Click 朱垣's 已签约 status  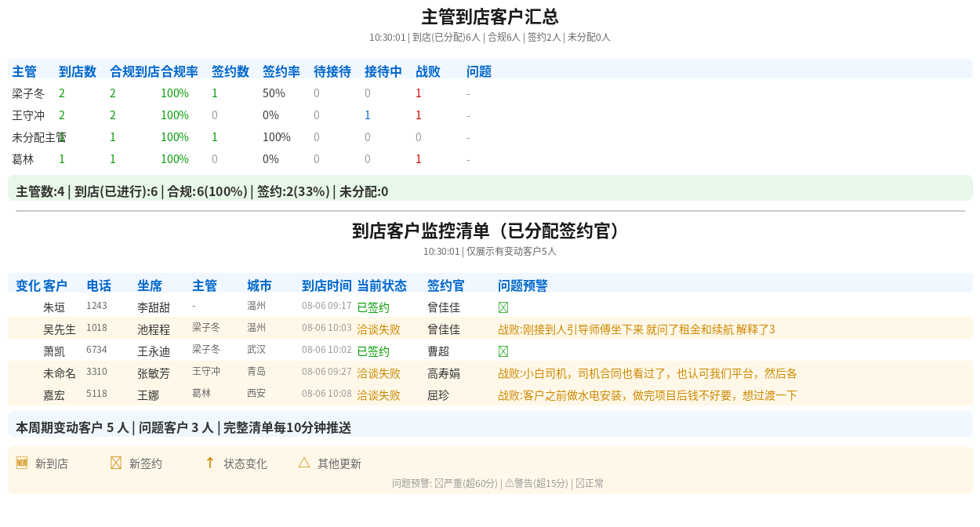[373, 307]
